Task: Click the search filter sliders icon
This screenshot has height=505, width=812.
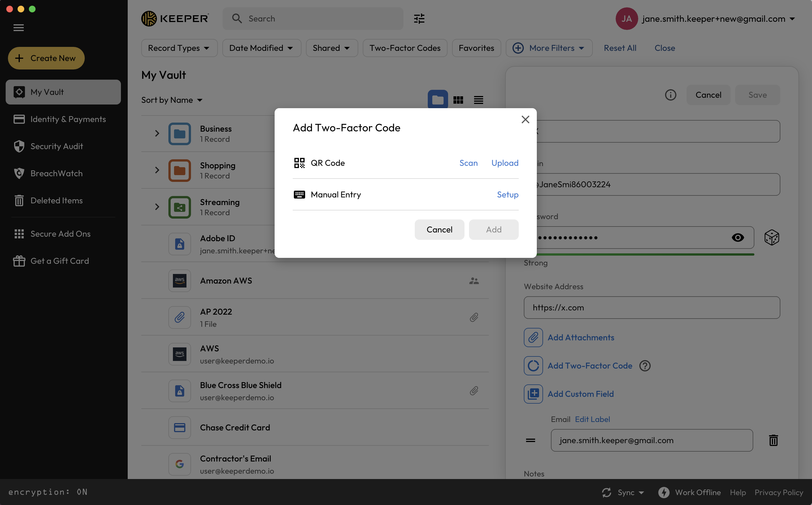Action: coord(419,19)
